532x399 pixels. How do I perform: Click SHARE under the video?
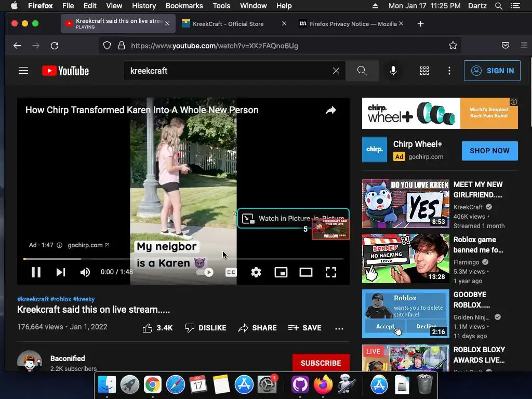tap(258, 328)
